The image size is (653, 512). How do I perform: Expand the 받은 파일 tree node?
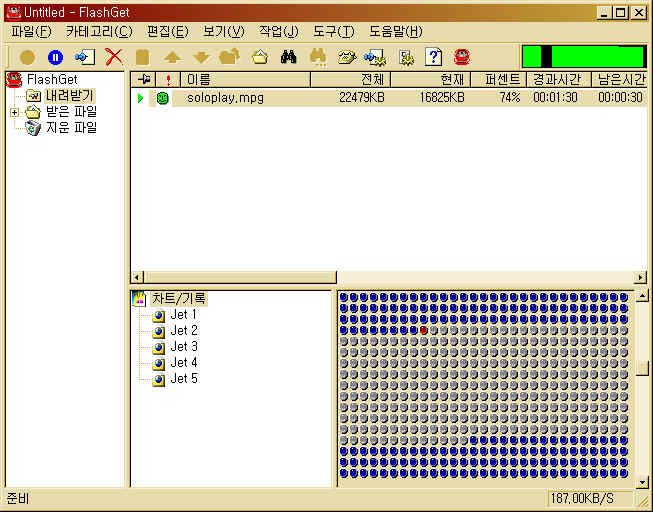click(x=15, y=112)
